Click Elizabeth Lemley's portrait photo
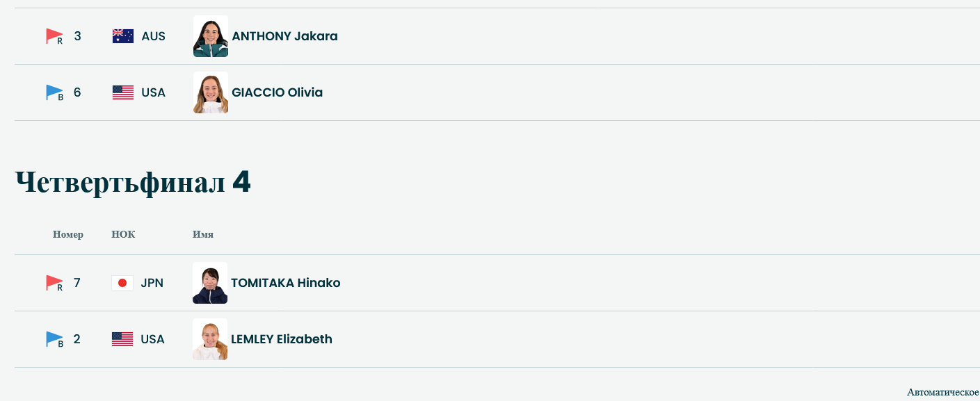 coord(210,339)
